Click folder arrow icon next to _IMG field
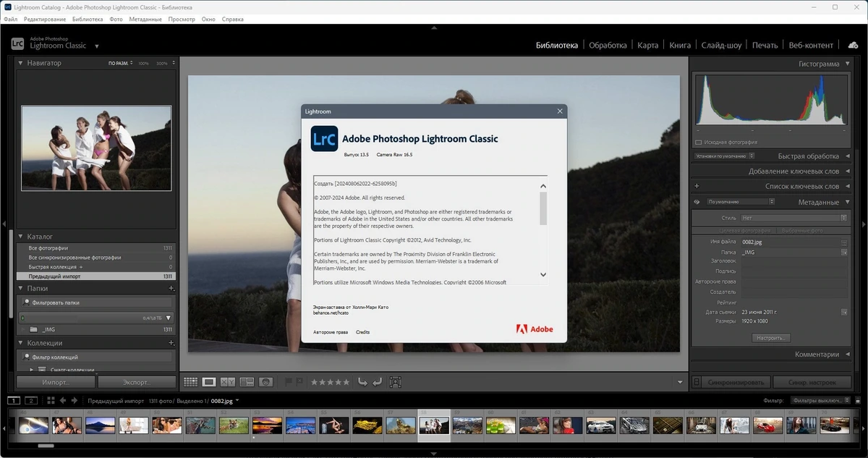This screenshot has height=458, width=868. [x=843, y=252]
